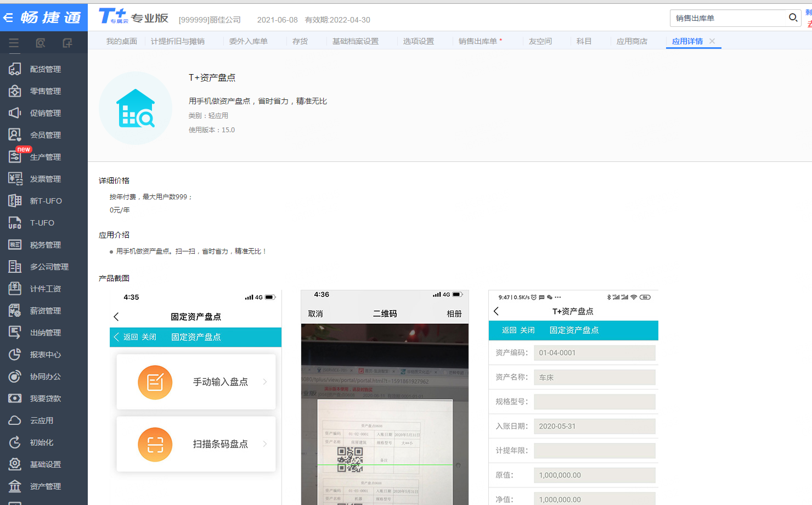Screen dimensions: 812x505
Task: Open 我要贷款 money icon
Action: pos(15,399)
